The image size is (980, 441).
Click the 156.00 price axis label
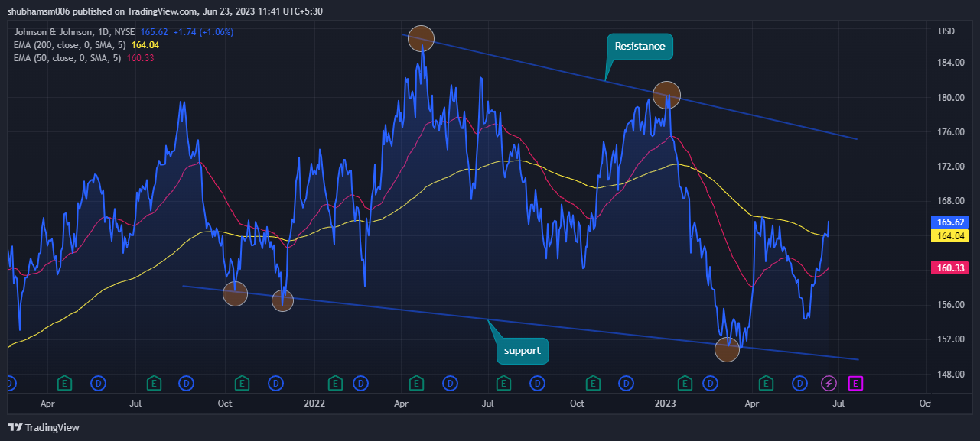[949, 305]
